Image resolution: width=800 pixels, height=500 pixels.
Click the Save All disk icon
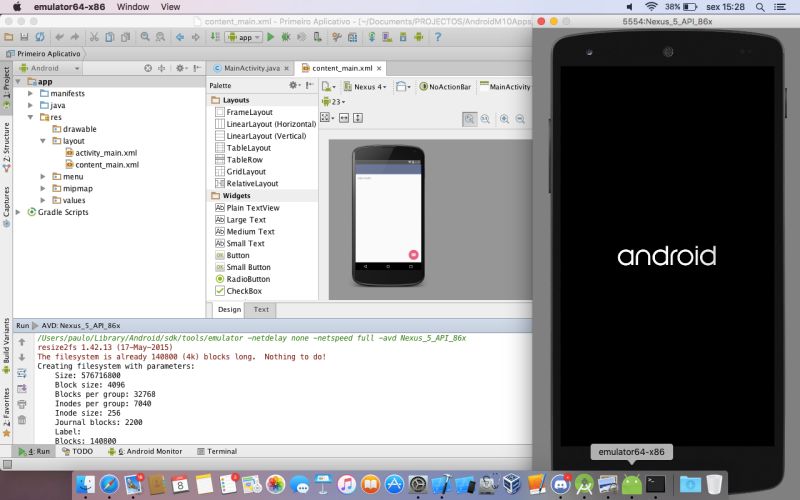(x=24, y=37)
